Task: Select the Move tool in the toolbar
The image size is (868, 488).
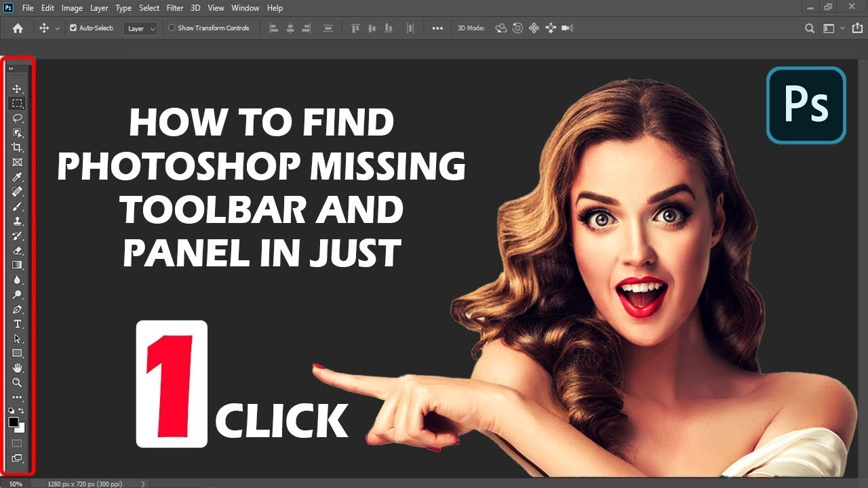Action: point(17,89)
